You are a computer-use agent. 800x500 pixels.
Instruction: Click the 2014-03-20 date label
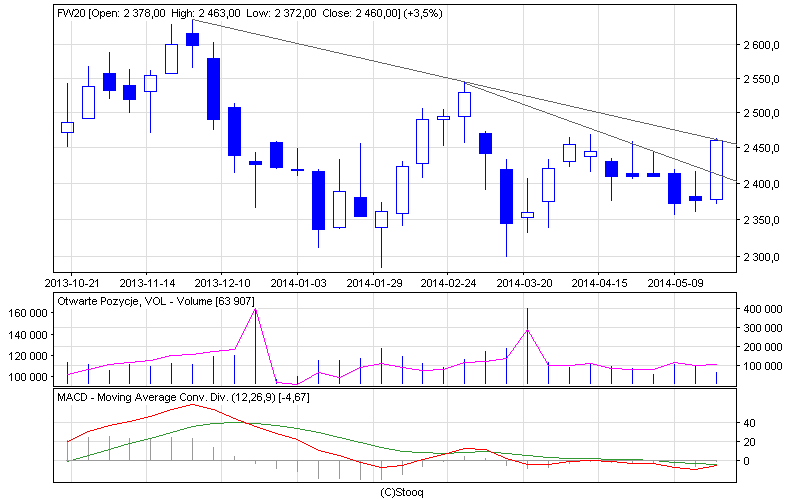[524, 283]
